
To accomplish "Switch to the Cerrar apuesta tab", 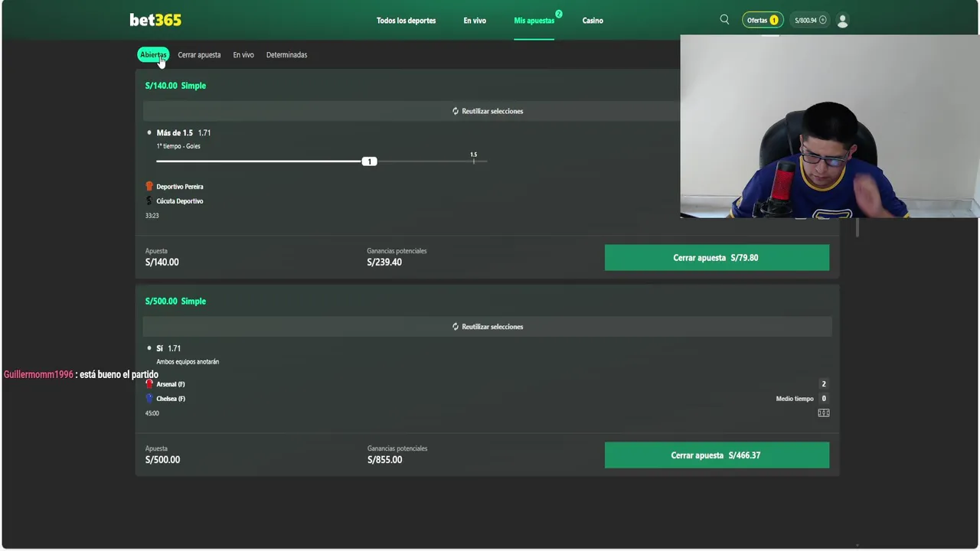I will point(199,55).
